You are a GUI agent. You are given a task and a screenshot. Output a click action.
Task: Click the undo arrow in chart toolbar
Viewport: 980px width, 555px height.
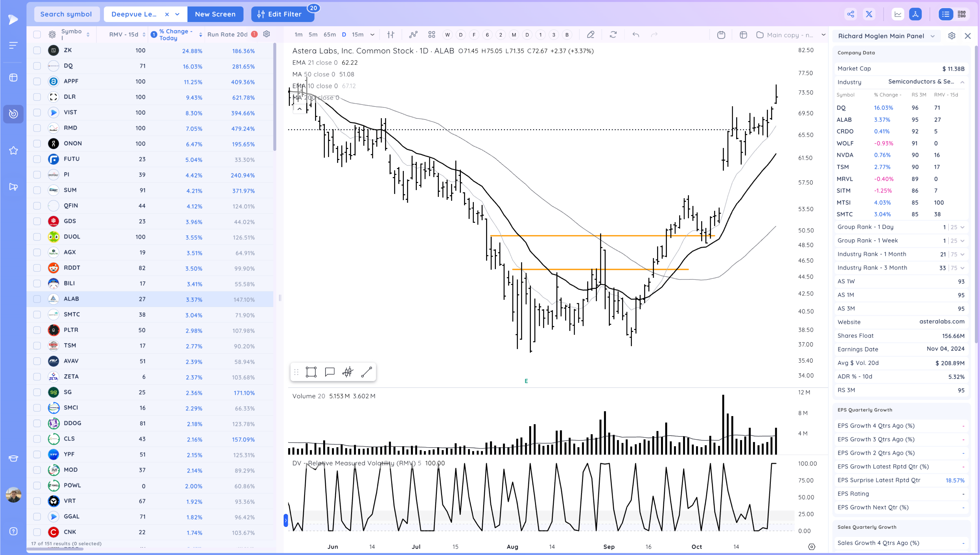(636, 35)
